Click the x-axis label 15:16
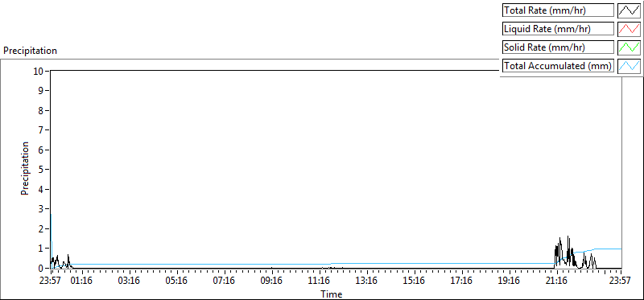The image size is (644, 300). [415, 282]
